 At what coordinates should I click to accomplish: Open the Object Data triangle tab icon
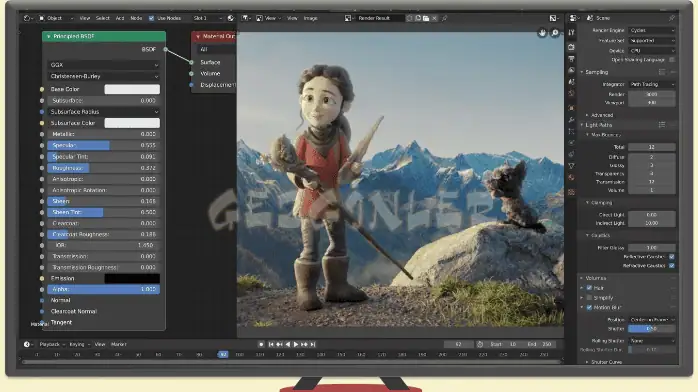click(x=572, y=166)
